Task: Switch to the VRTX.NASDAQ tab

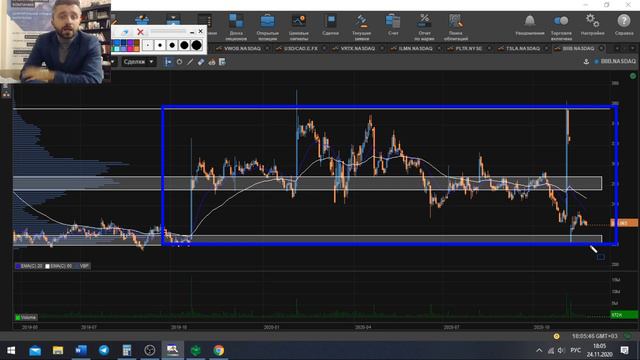Action: [358, 49]
